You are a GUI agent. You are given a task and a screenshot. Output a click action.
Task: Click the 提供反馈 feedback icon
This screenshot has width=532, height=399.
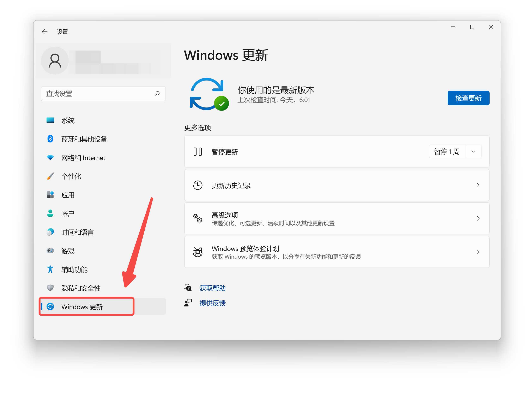188,303
